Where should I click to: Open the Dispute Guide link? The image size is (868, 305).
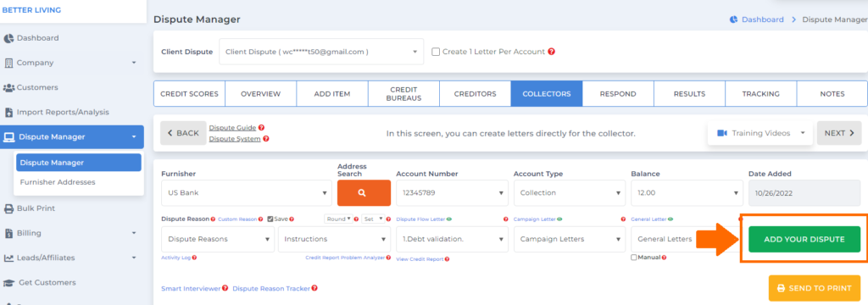coord(232,128)
